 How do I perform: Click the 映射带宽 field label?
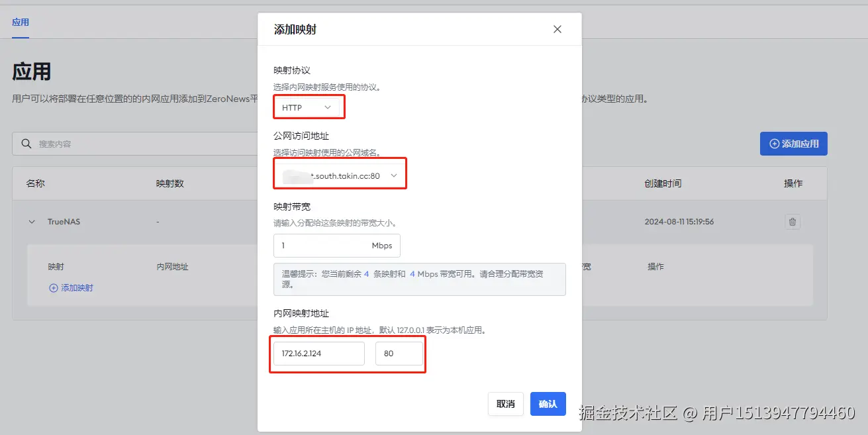(292, 207)
